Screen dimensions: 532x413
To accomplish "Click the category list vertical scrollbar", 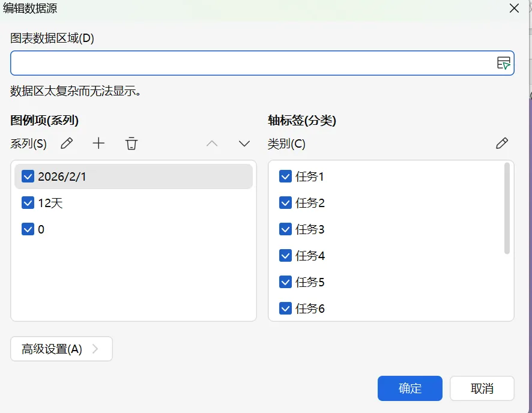I will click(x=507, y=208).
